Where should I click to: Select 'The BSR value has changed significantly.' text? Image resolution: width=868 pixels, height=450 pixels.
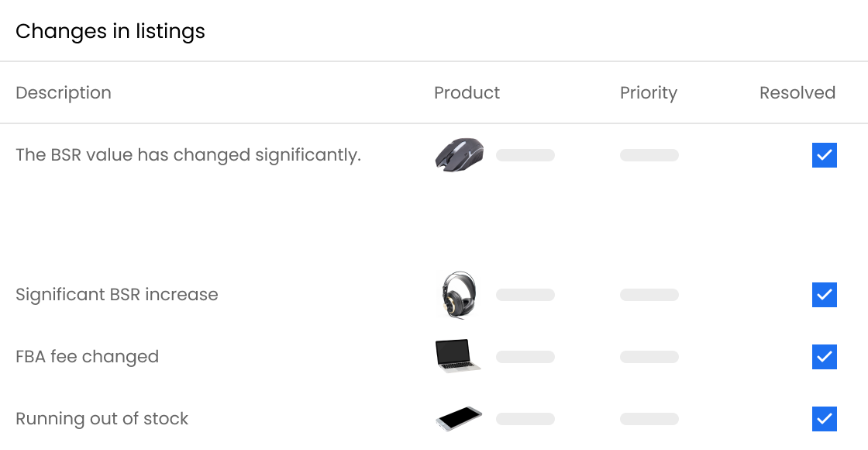tap(188, 155)
